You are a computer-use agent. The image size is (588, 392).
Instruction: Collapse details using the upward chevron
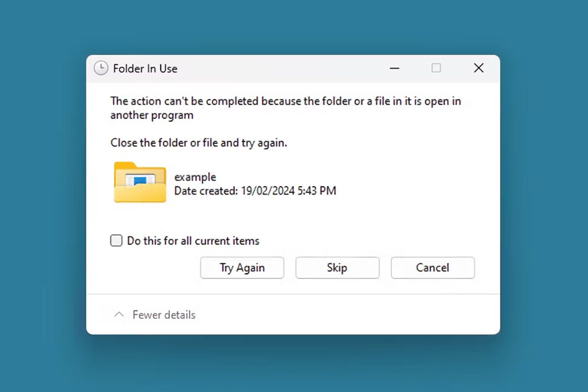(x=119, y=315)
